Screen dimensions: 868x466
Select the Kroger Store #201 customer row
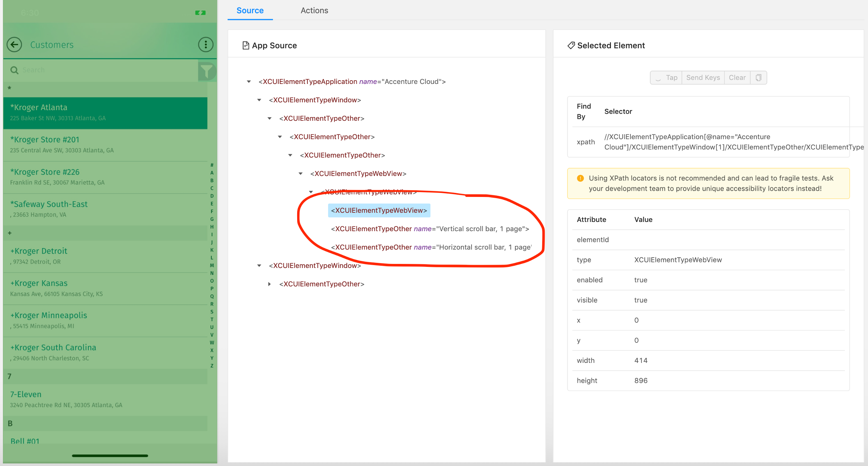[105, 145]
